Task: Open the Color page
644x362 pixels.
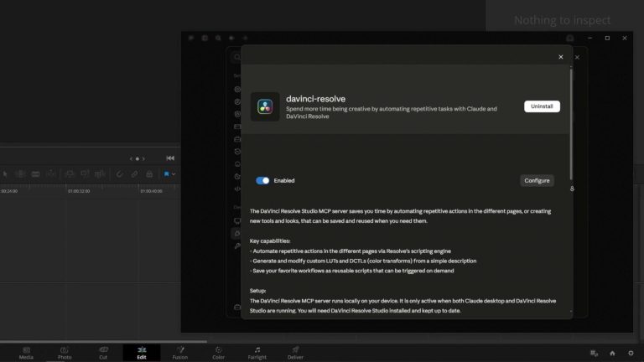Action: click(x=219, y=353)
